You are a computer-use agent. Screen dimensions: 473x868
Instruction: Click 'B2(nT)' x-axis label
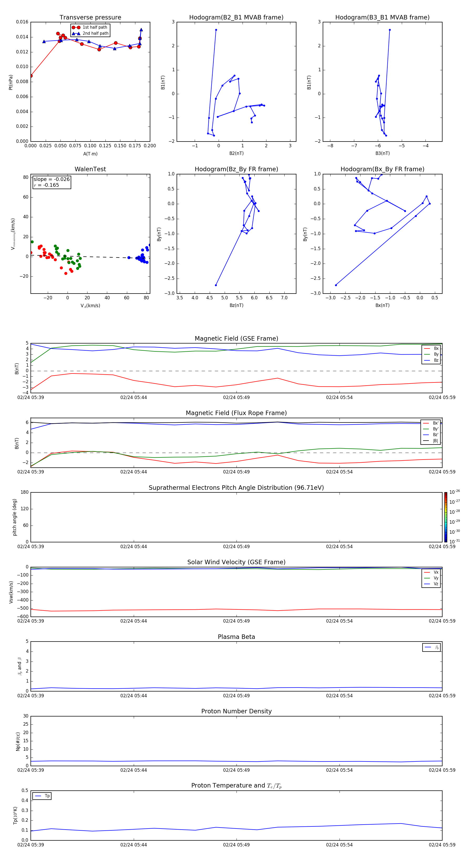(236, 153)
